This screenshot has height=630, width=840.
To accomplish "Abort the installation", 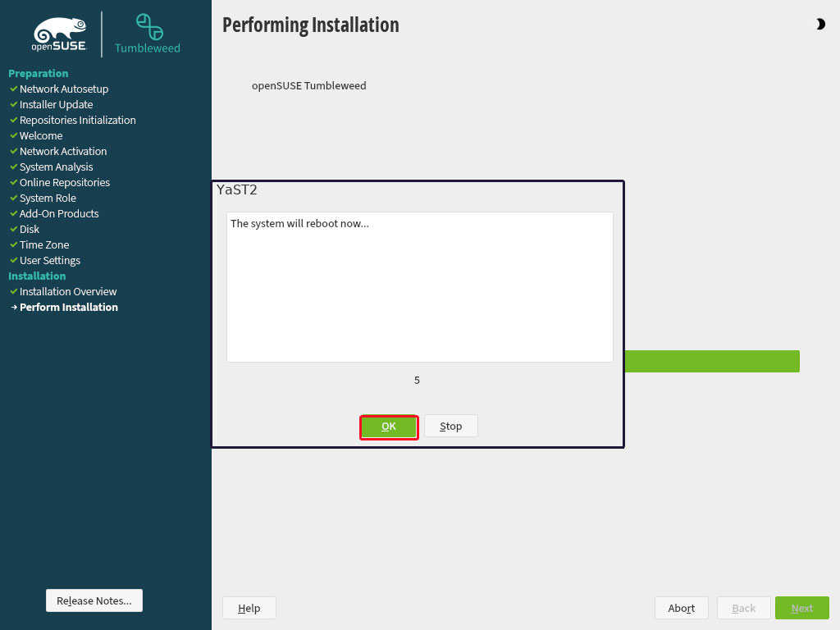I will click(x=682, y=608).
